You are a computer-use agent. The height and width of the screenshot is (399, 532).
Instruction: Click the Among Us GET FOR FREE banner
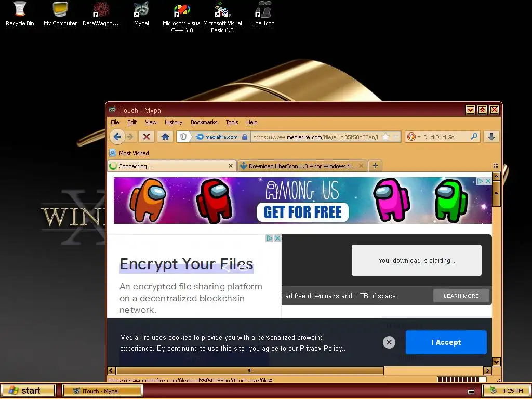(x=303, y=200)
